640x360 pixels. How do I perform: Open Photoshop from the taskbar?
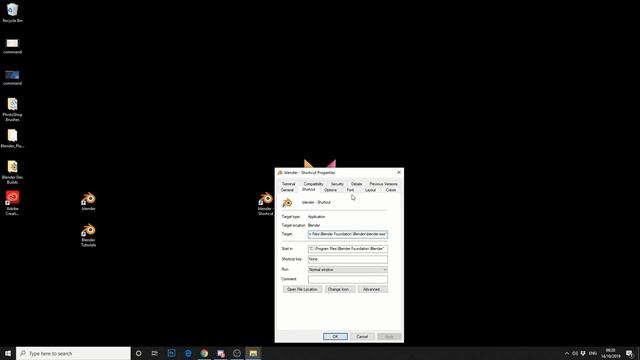[x=171, y=353]
